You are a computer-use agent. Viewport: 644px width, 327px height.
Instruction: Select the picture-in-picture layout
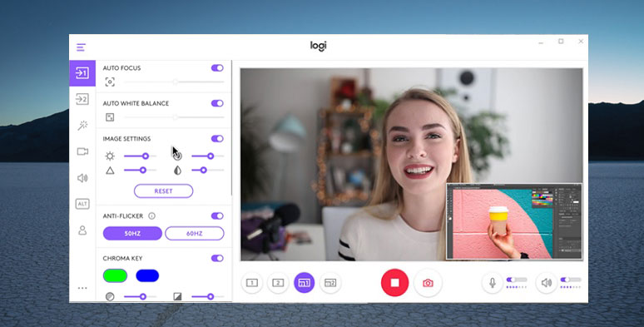pos(305,283)
